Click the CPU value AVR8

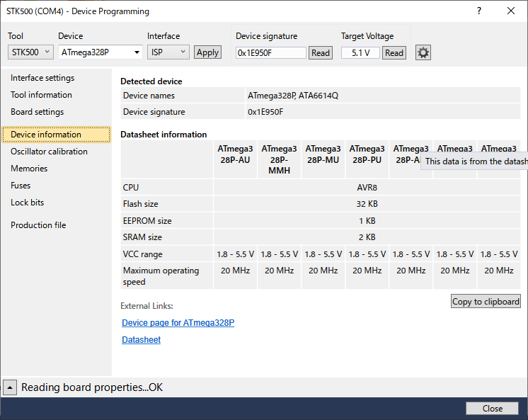pos(367,188)
